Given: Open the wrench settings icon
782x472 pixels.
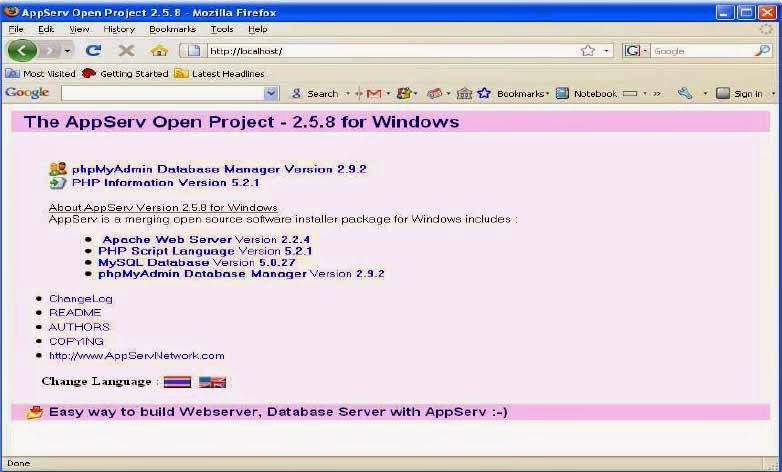Looking at the screenshot, I should pyautogui.click(x=685, y=93).
